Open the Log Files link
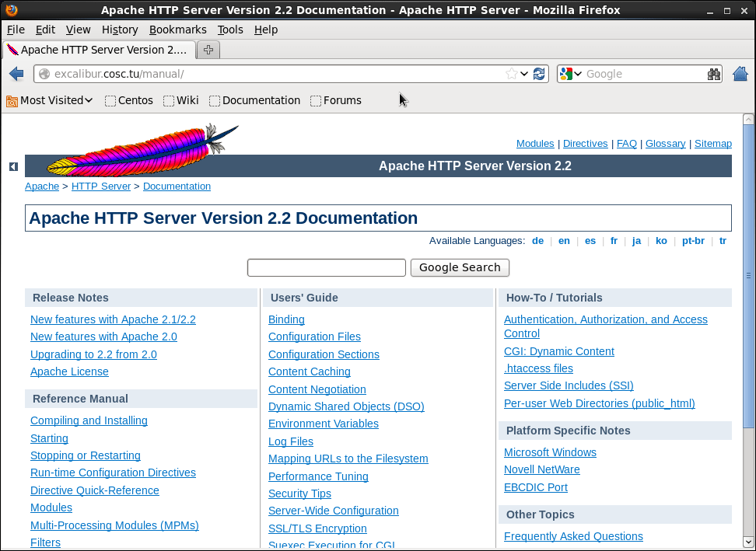 coord(291,441)
